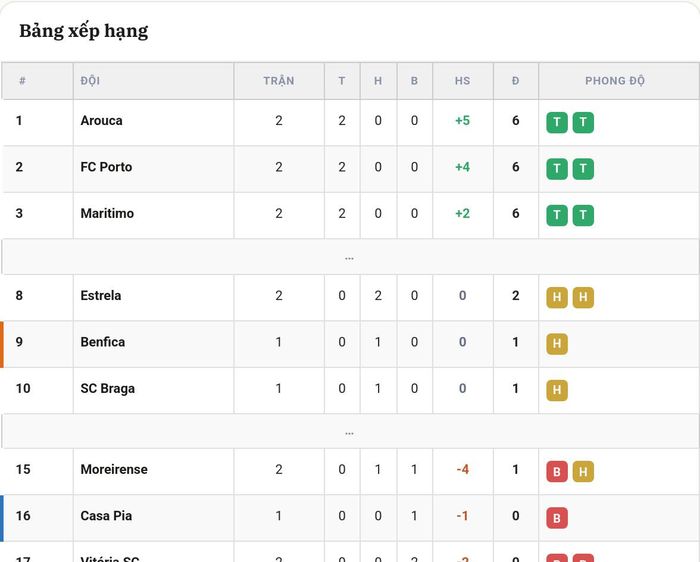Screen dimensions: 700x562
Task: Open the Casa Pia team link
Action: pos(106,516)
